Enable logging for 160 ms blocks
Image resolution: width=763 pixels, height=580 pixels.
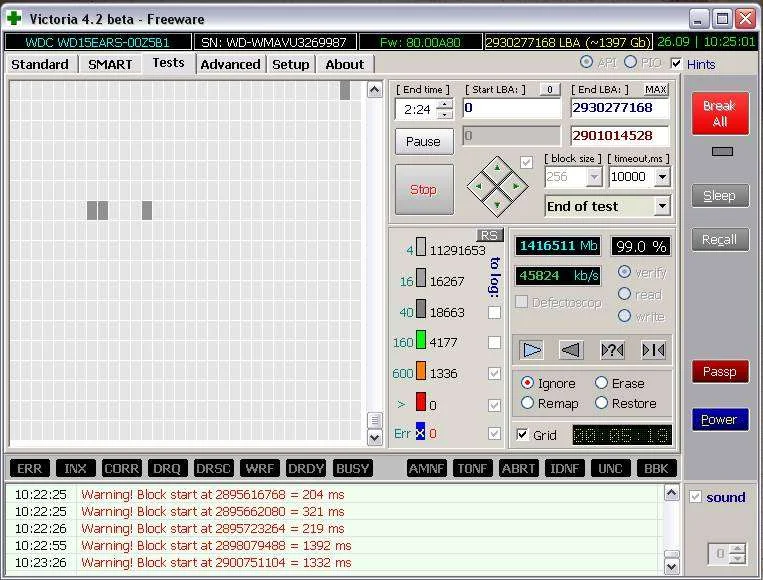point(494,343)
